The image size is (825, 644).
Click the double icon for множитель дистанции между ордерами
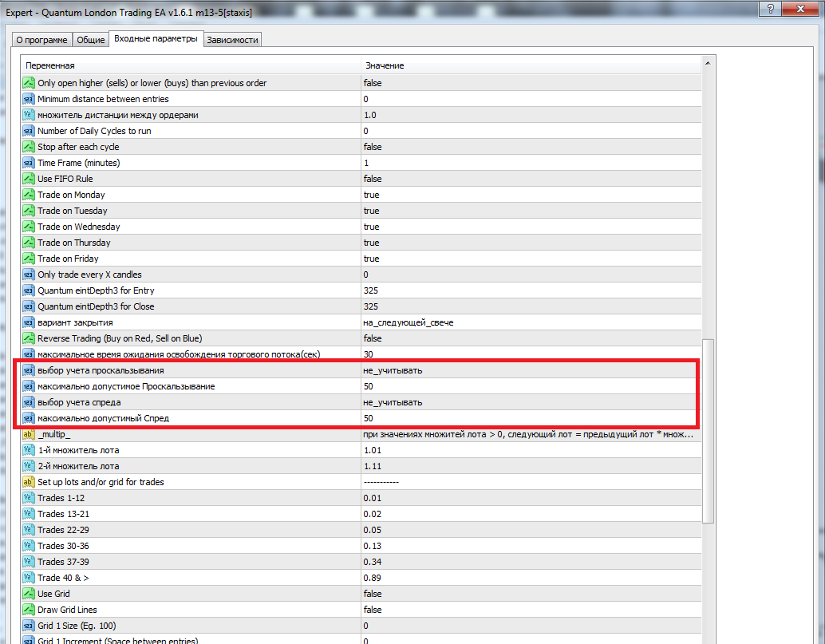(29, 115)
